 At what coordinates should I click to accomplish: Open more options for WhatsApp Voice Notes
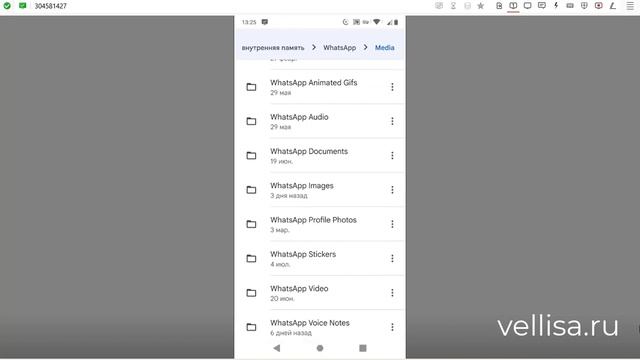[x=392, y=327]
